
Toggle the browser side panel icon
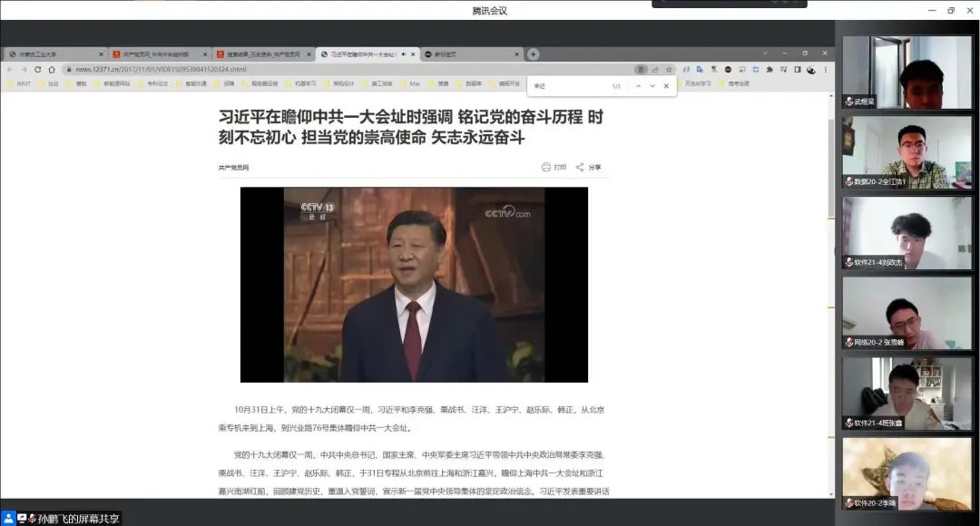pos(798,69)
